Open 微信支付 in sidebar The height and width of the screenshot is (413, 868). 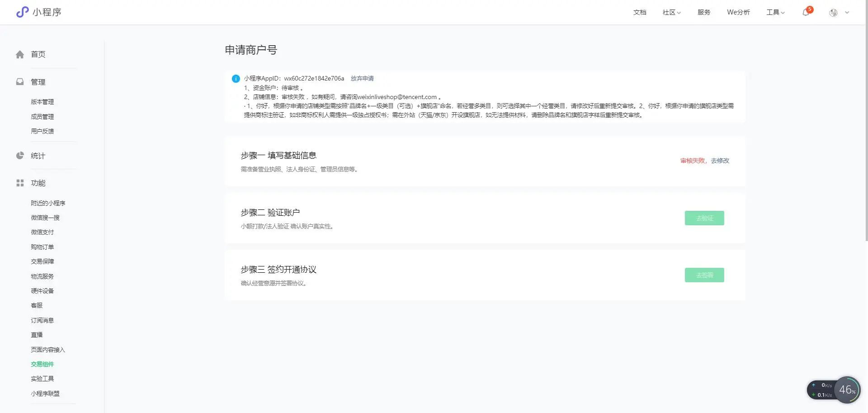(42, 232)
